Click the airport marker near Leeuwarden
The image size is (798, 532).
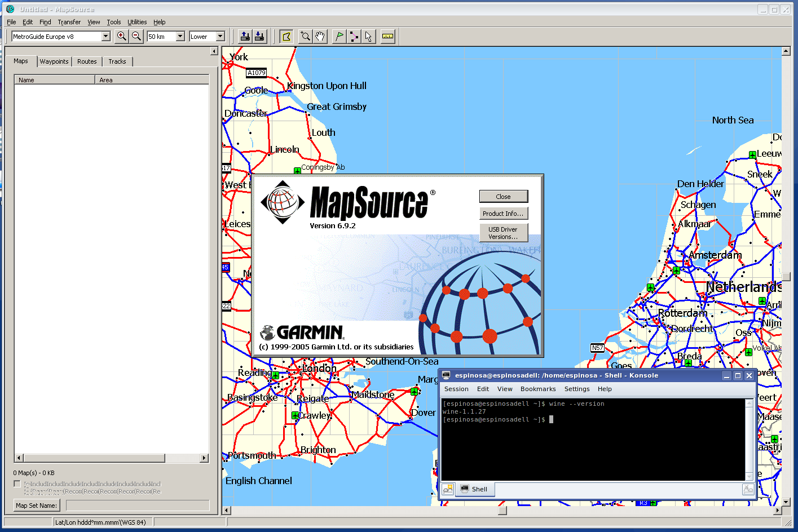[x=752, y=154]
